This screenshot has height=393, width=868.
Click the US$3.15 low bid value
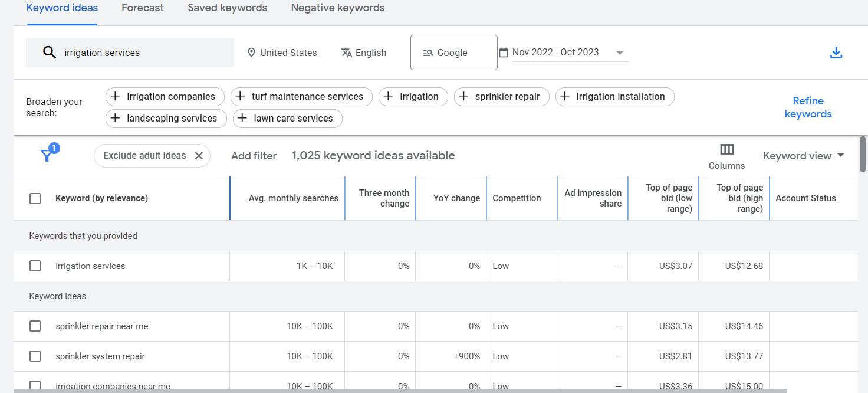676,326
